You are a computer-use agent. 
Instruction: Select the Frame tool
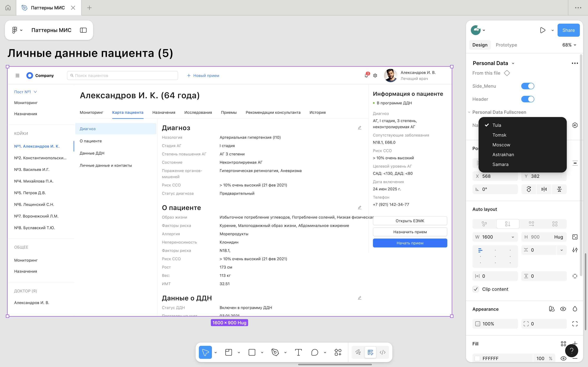(229, 352)
